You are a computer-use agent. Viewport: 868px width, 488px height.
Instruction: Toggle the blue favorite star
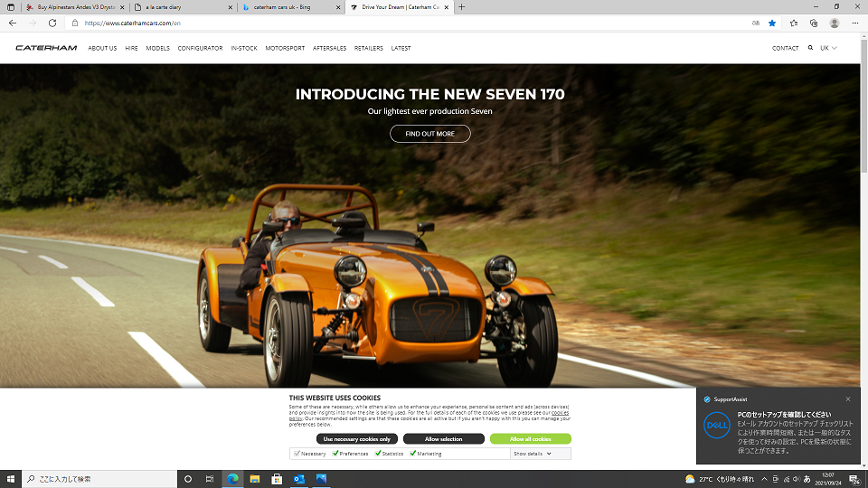(772, 23)
